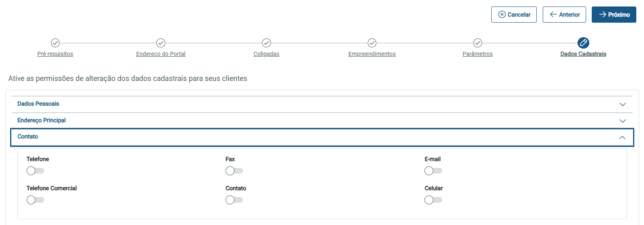Go to the Parâmetros step label
The width and height of the screenshot is (644, 225).
point(478,54)
